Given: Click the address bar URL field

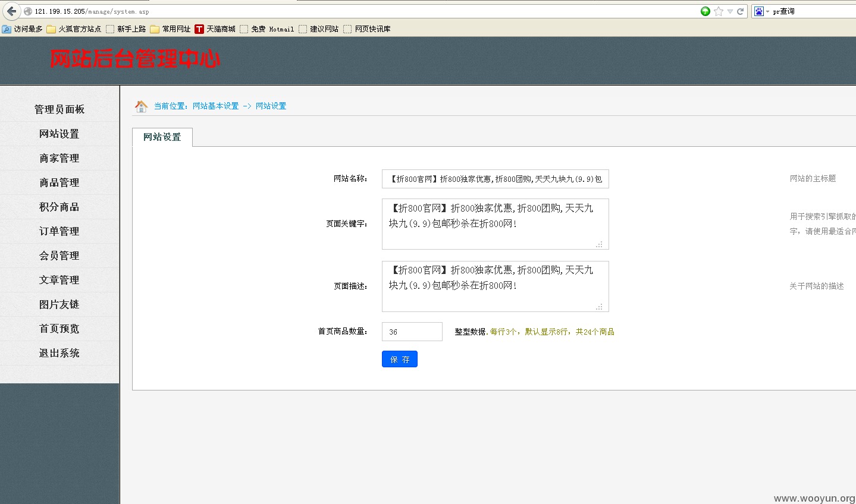Looking at the screenshot, I should [x=363, y=11].
